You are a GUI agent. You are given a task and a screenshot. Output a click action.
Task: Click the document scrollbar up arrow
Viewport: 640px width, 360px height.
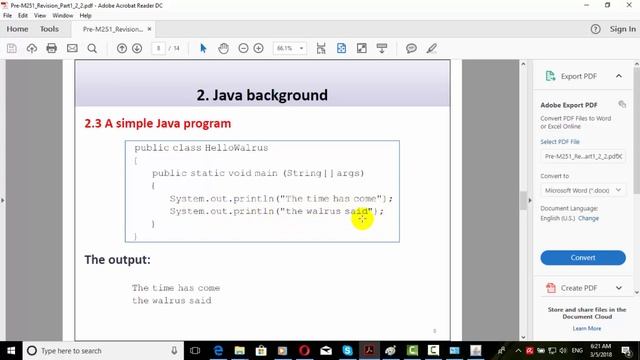[x=523, y=64]
